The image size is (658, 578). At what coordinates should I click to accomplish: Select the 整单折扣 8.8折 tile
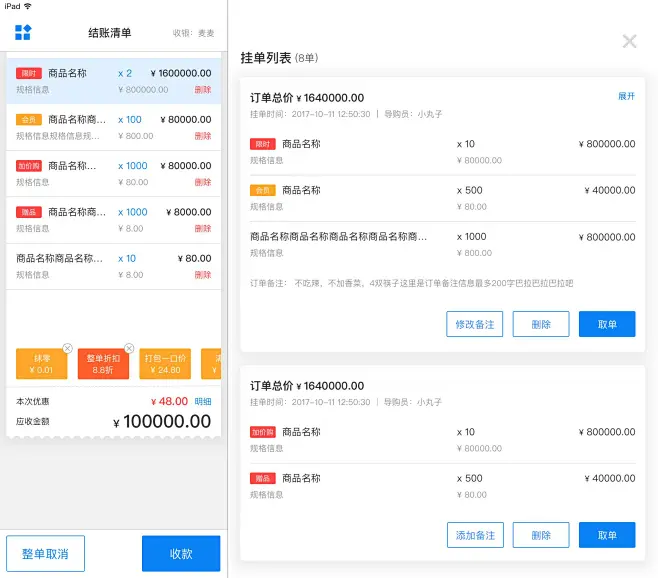103,364
